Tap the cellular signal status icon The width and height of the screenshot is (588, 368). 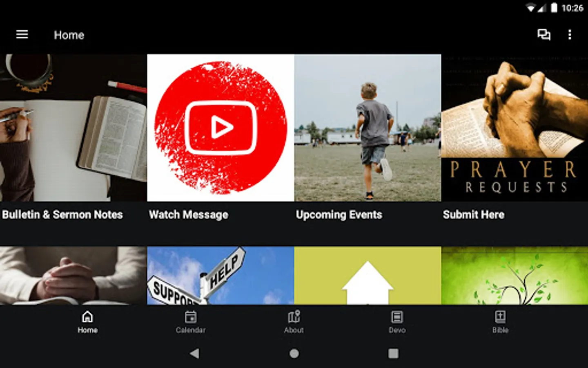click(541, 8)
